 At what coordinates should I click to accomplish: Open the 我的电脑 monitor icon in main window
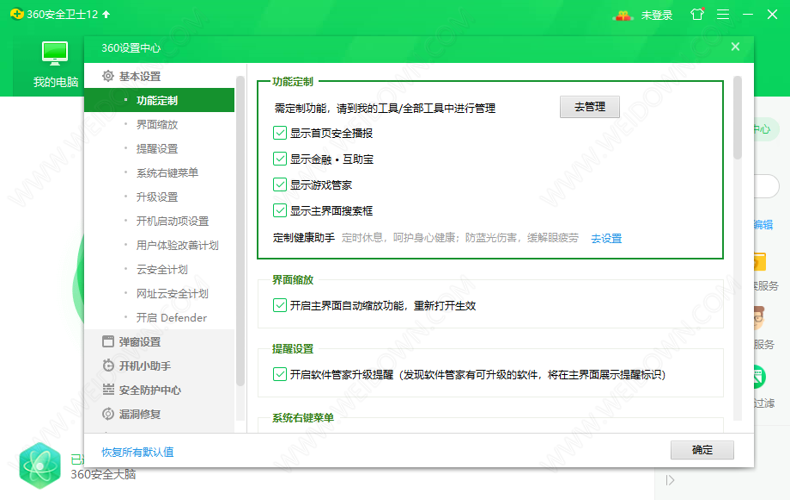click(x=55, y=53)
